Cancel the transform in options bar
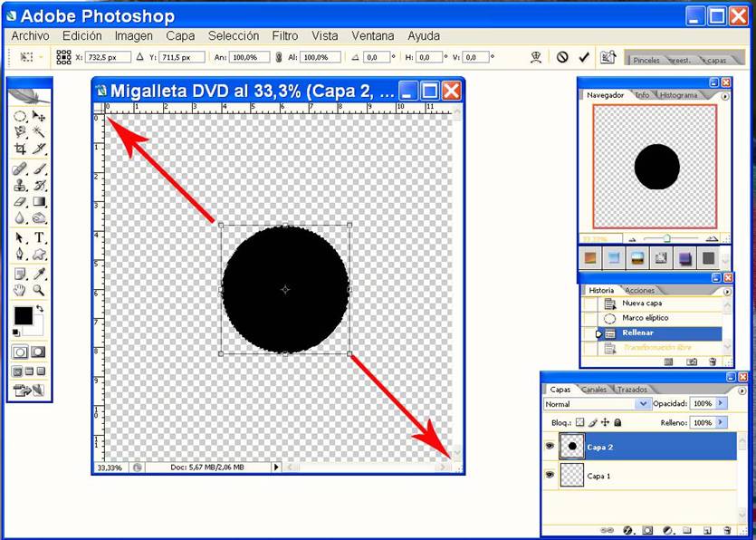This screenshot has width=756, height=540. (562, 57)
